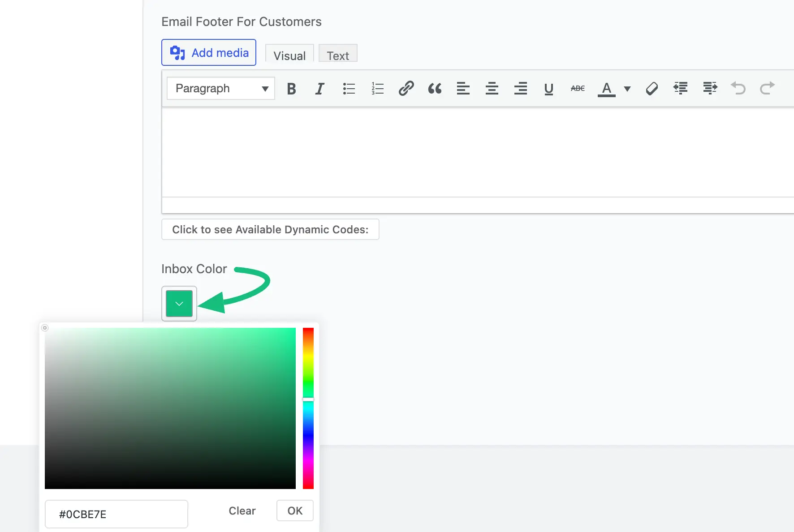
Task: Open the text color dropdown arrow
Action: [627, 89]
